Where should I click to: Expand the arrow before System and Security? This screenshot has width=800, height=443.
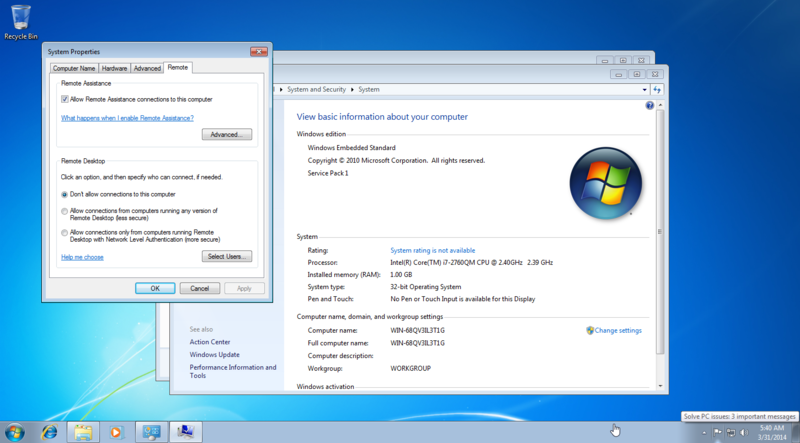click(281, 89)
